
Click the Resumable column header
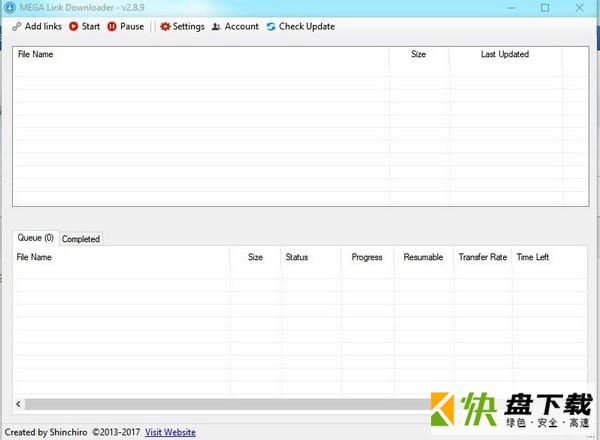coord(423,257)
